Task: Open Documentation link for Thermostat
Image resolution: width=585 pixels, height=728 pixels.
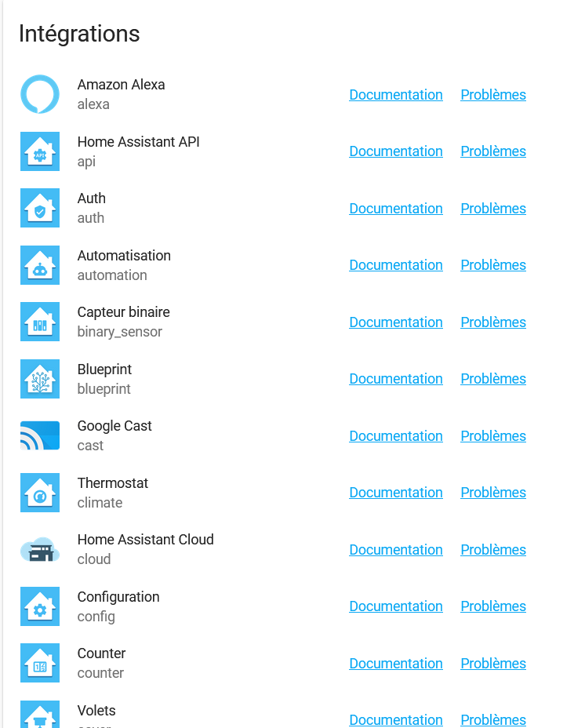Action: pos(395,493)
